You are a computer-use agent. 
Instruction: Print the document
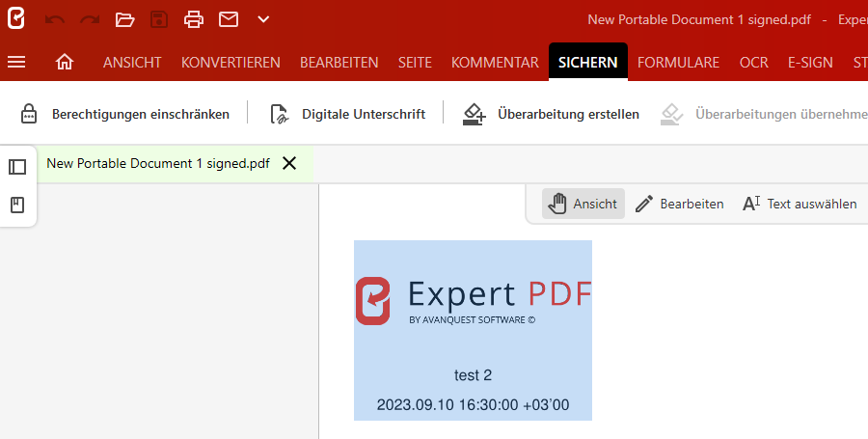pyautogui.click(x=194, y=19)
